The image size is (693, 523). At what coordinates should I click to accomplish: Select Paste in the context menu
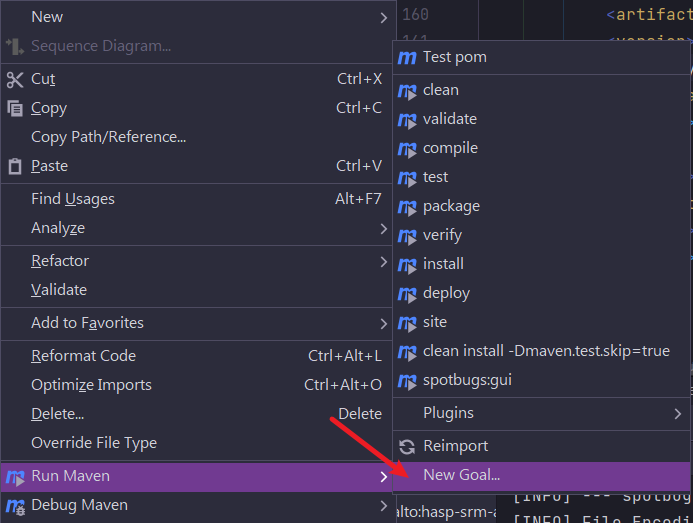click(x=197, y=166)
